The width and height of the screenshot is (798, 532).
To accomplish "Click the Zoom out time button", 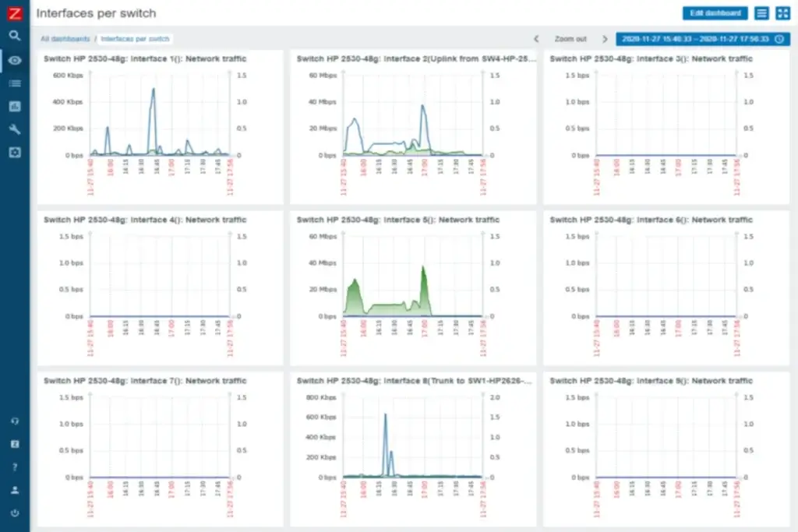I will click(x=570, y=39).
